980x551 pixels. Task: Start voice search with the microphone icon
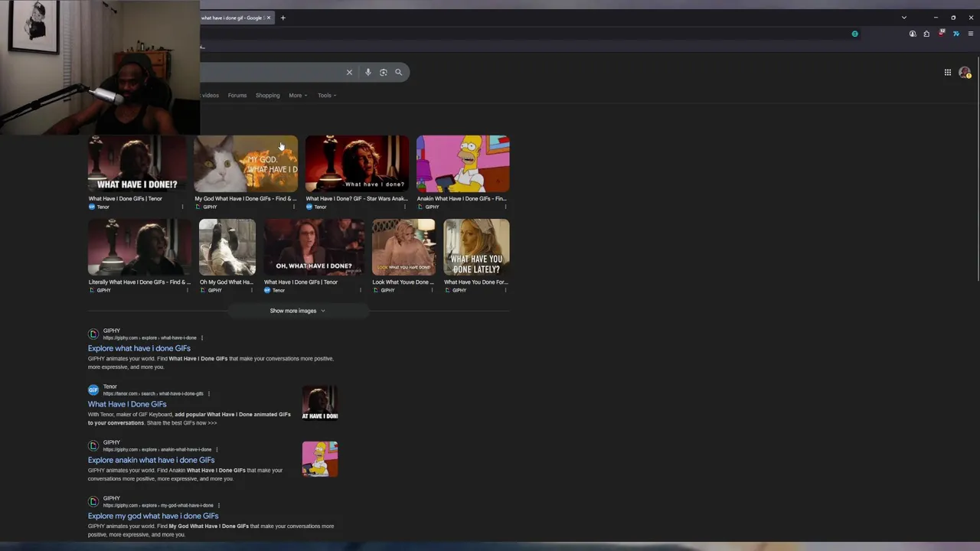click(x=367, y=72)
